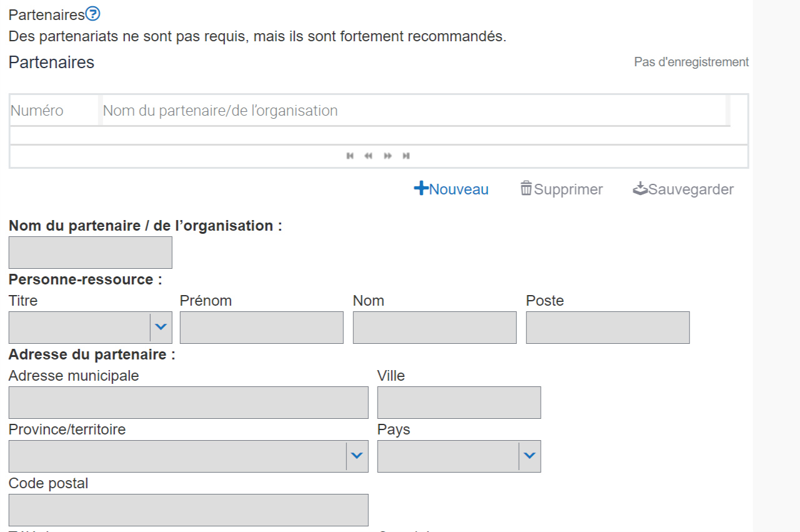Click Nouveau to add a partner
The width and height of the screenshot is (800, 532).
pos(451,189)
